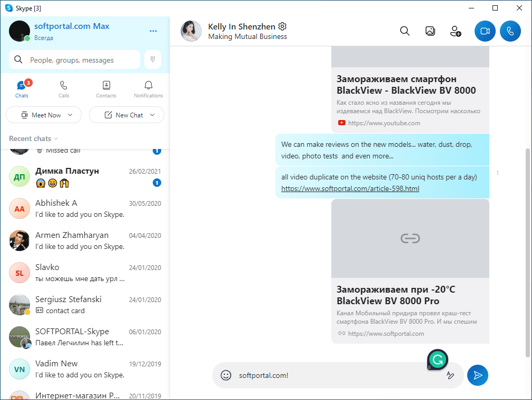
Task: Open message options dots beside video duplicate message
Action: (x=498, y=173)
